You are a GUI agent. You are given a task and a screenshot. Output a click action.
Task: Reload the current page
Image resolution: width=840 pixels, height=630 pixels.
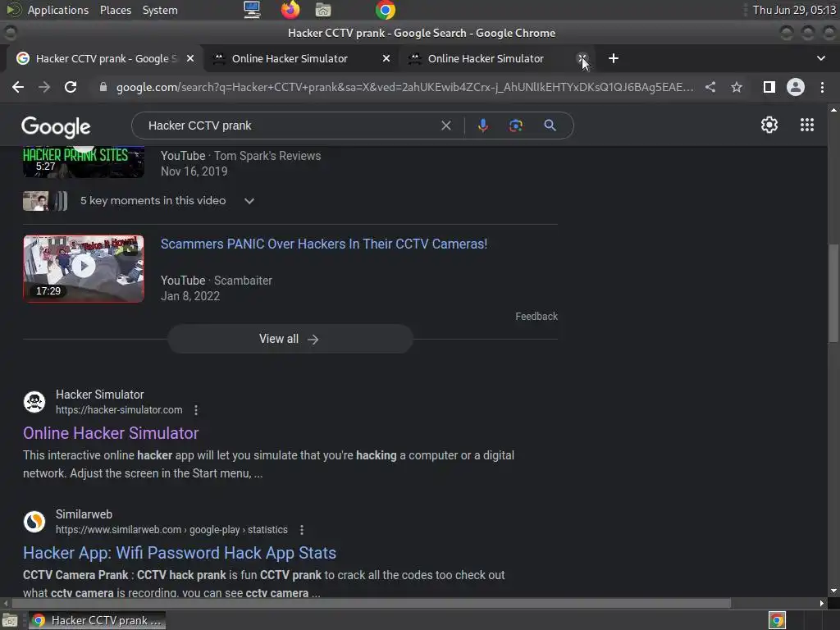[x=71, y=87]
